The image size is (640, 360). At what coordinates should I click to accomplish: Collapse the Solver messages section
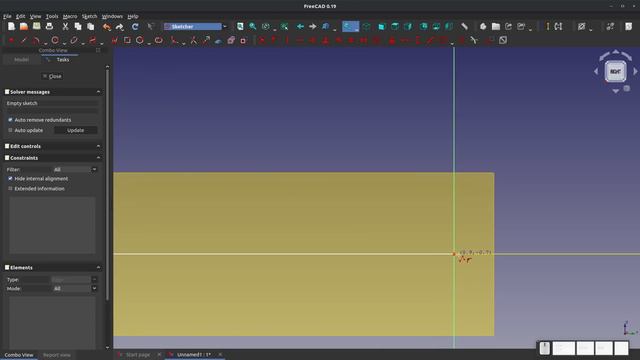[x=98, y=92]
